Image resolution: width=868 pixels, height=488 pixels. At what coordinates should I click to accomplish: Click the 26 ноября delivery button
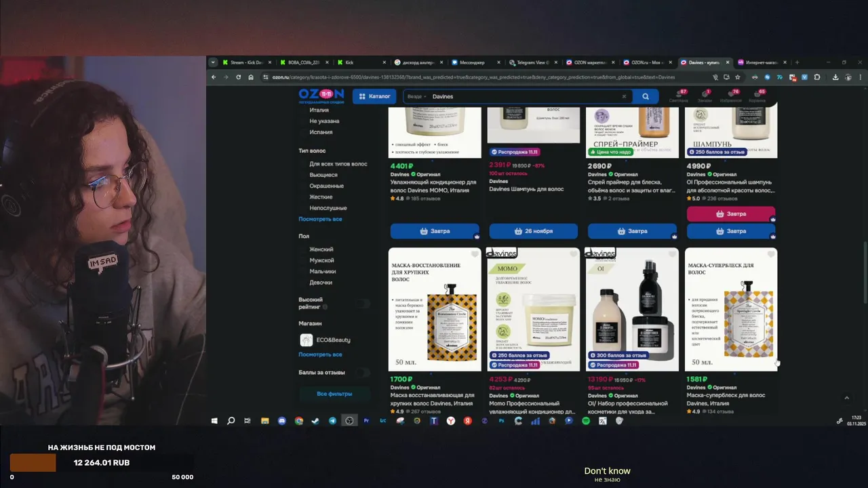coord(534,231)
